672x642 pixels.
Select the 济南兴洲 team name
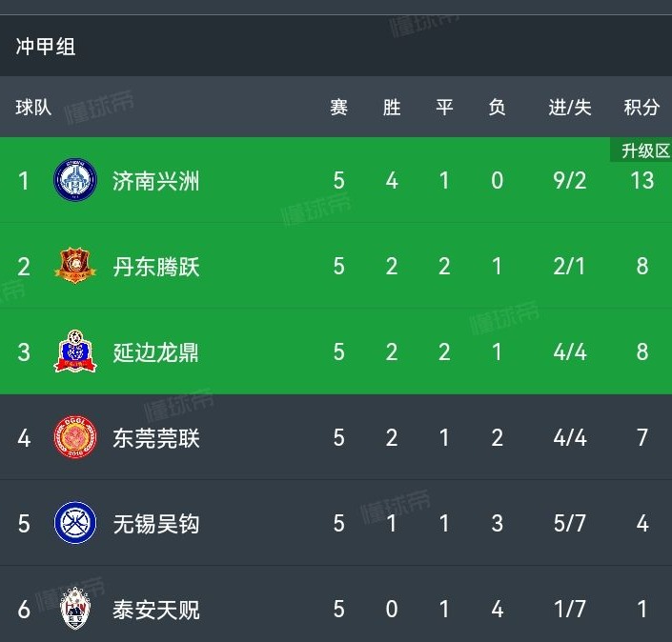point(156,181)
